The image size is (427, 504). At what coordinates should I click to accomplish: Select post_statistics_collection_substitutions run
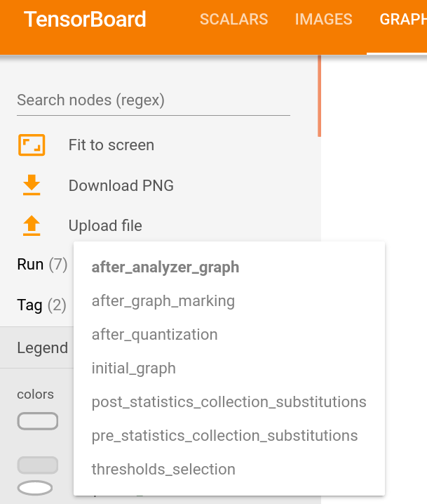(229, 402)
